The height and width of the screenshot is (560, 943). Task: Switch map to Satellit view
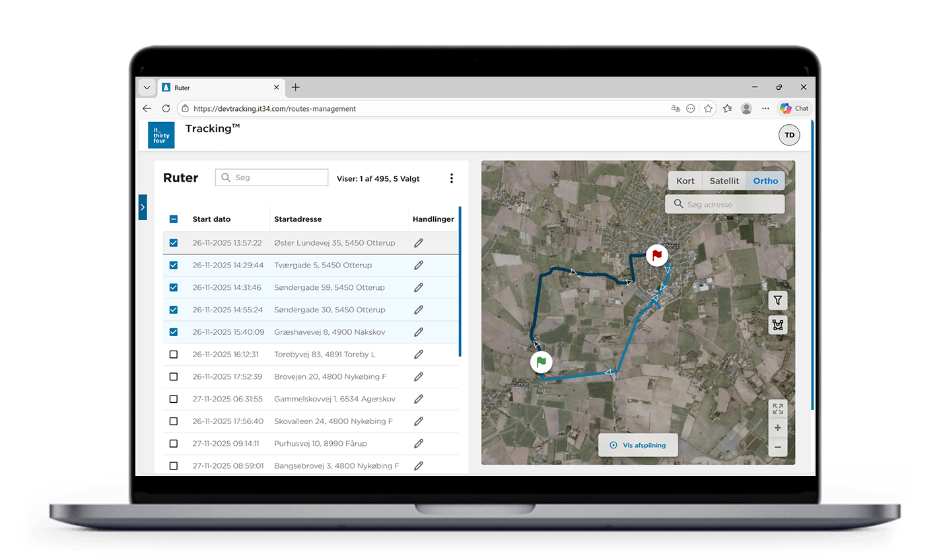pos(724,181)
